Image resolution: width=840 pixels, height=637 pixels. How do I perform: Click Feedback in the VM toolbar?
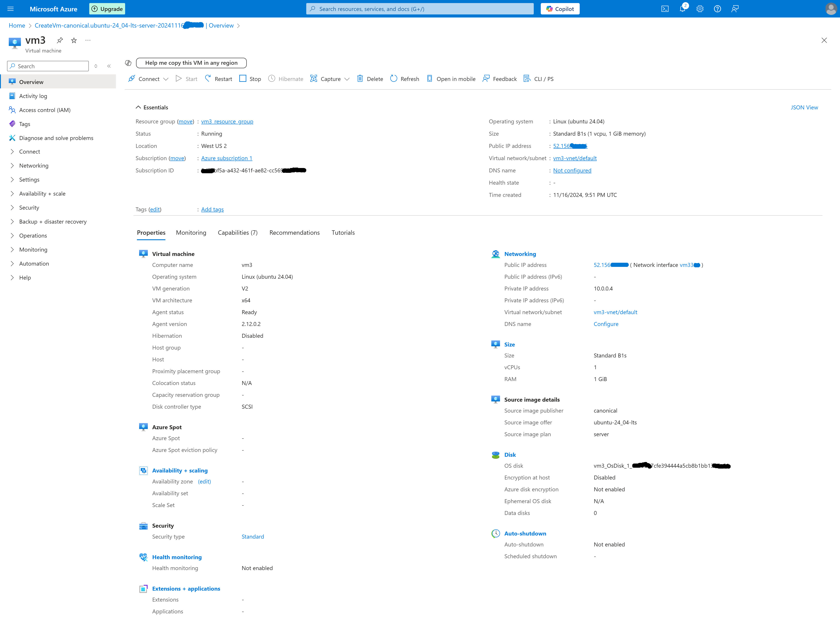click(500, 79)
